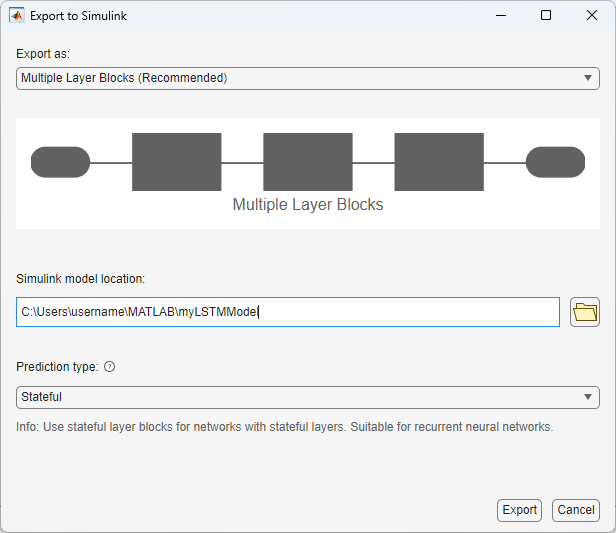Cancel the export dialog

(x=575, y=510)
